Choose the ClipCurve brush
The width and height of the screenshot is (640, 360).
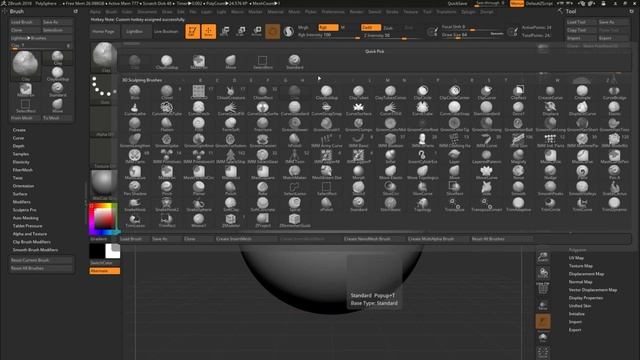(487, 92)
